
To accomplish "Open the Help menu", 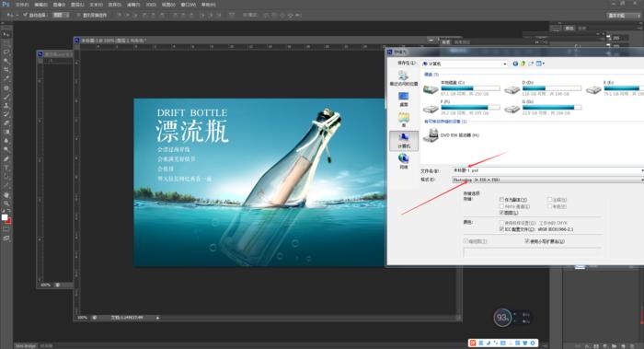I will pyautogui.click(x=208, y=5).
